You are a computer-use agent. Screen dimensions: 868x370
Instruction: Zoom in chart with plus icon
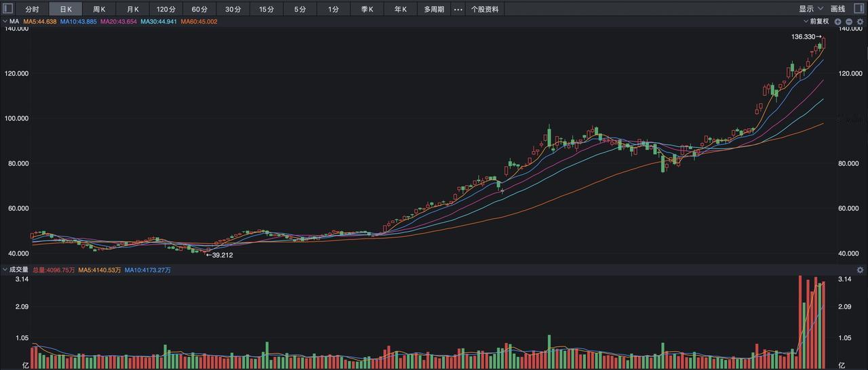point(837,22)
